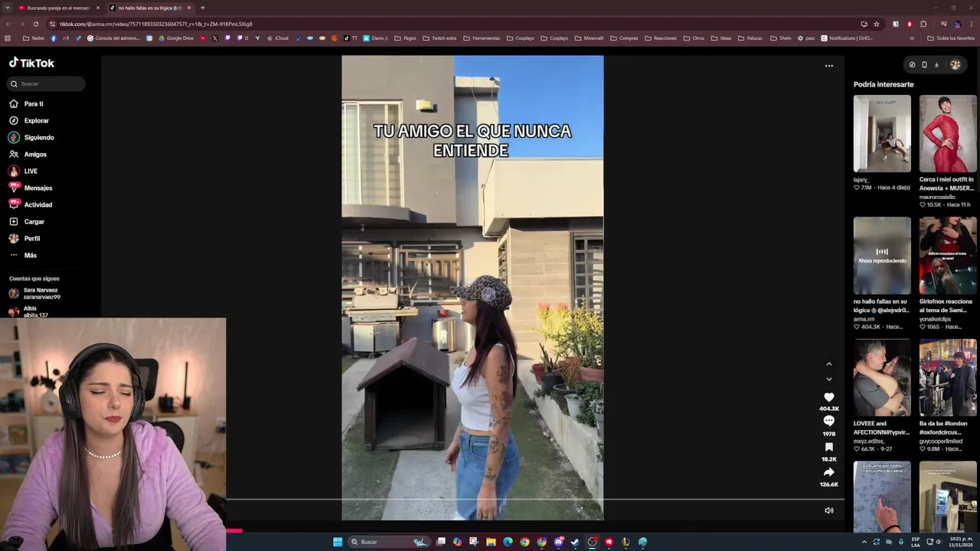Image resolution: width=980 pixels, height=551 pixels.
Task: Open Girlofnox reacciona video thumbnail
Action: coord(948,256)
